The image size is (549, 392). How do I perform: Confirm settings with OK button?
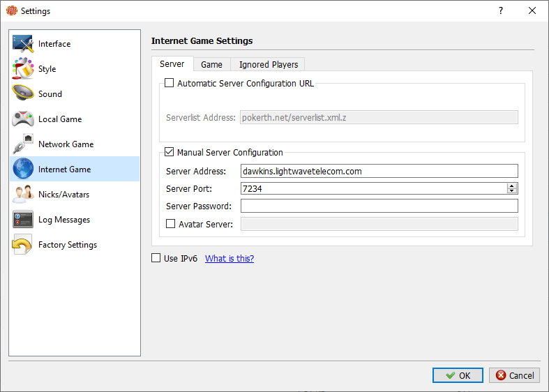(x=458, y=375)
